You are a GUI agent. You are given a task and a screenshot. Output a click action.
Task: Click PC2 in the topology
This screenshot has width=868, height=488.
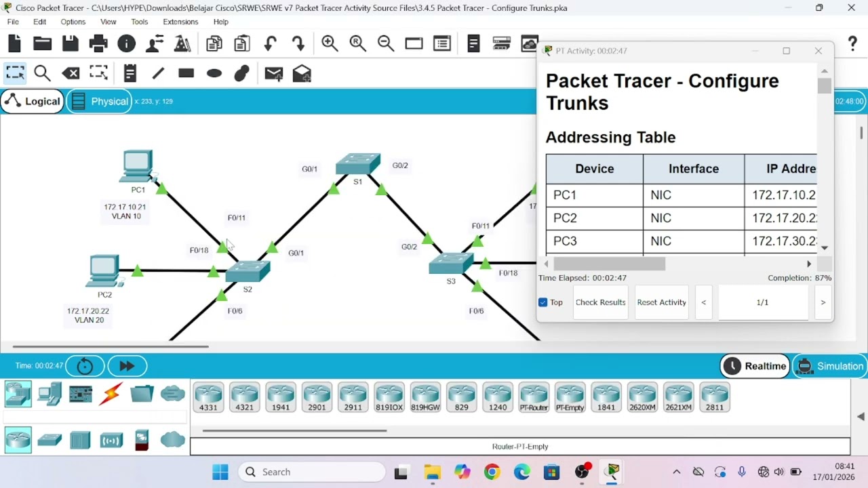coord(104,270)
